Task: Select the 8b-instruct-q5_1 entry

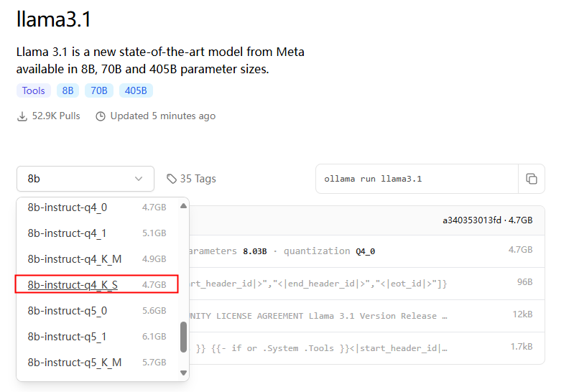Action: pos(97,336)
